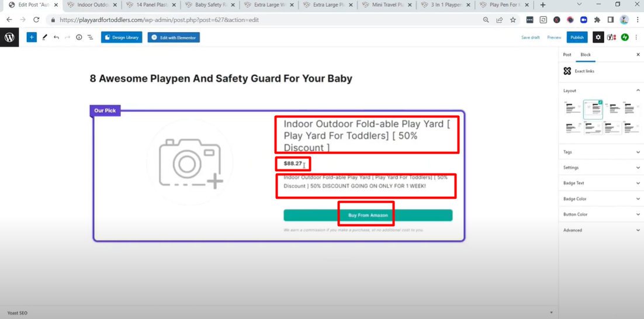644x319 pixels.
Task: Open the tab search chevron dropdown
Action: (580, 5)
